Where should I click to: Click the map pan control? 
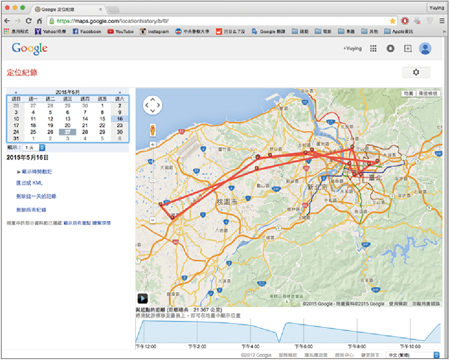(152, 105)
